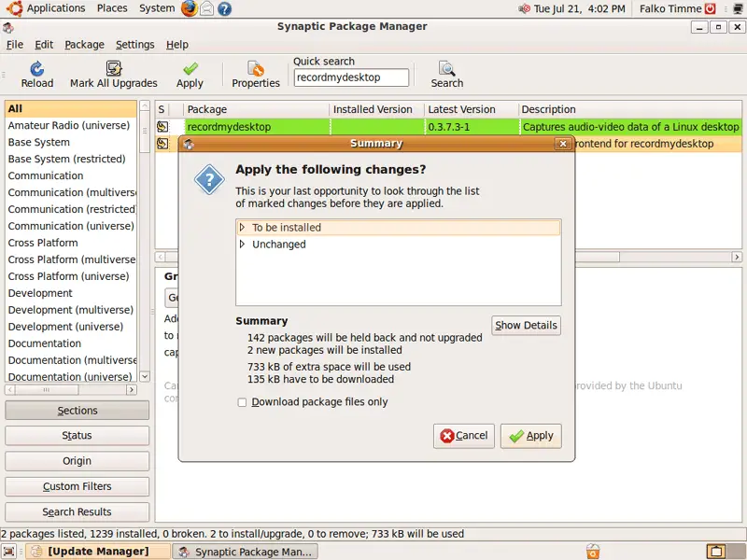Open the Package menu
The width and height of the screenshot is (747, 560).
(84, 44)
